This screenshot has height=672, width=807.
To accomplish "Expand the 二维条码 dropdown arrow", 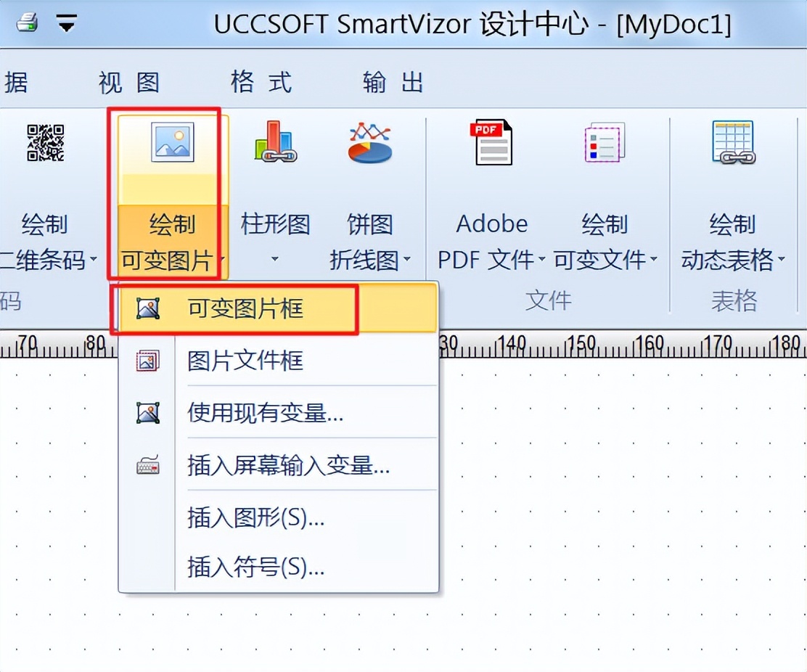I will click(x=94, y=258).
